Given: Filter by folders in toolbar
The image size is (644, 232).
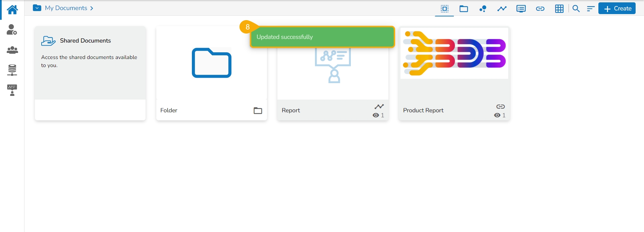Looking at the screenshot, I should pyautogui.click(x=464, y=9).
